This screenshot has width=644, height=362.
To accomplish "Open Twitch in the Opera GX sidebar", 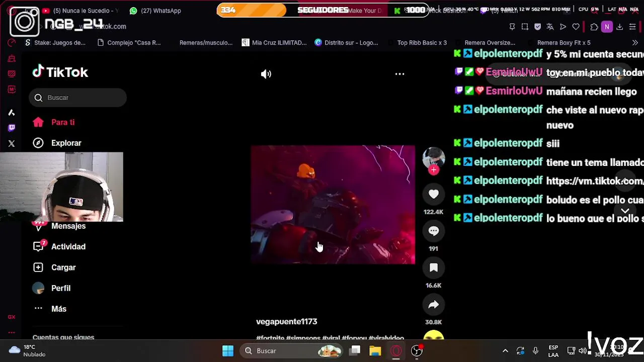I will click(x=12, y=128).
